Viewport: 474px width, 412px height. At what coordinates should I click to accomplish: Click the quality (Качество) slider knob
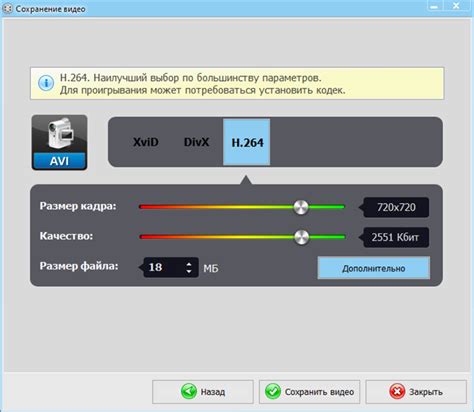tap(302, 237)
